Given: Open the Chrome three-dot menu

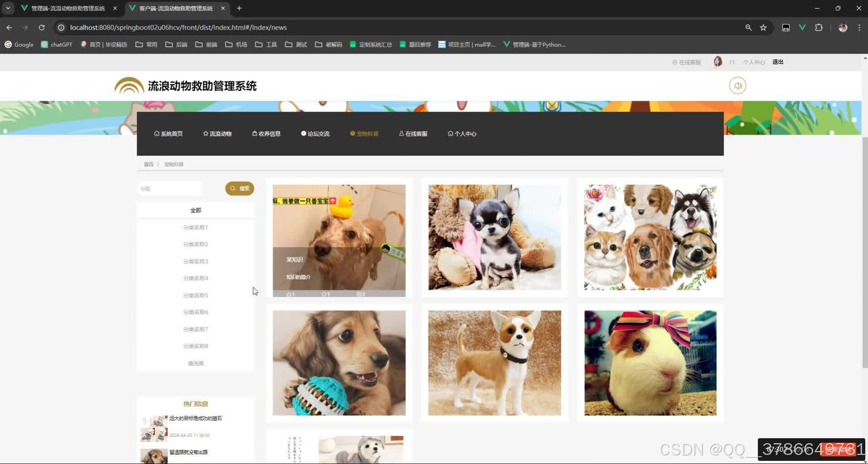Looking at the screenshot, I should [x=859, y=28].
